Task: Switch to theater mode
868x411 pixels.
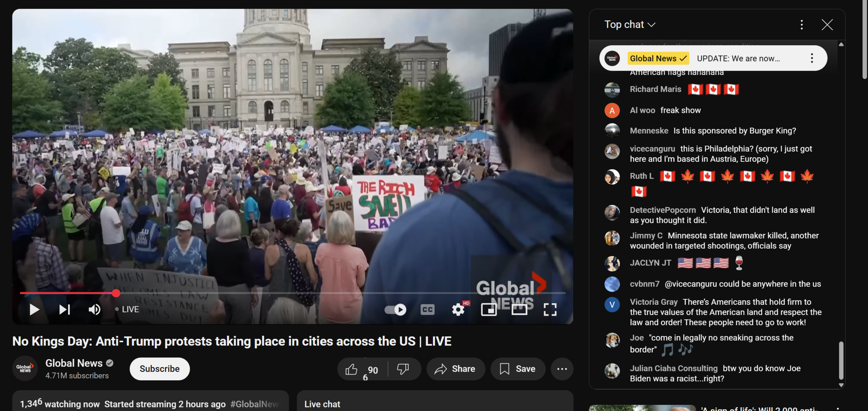Action: (x=519, y=309)
